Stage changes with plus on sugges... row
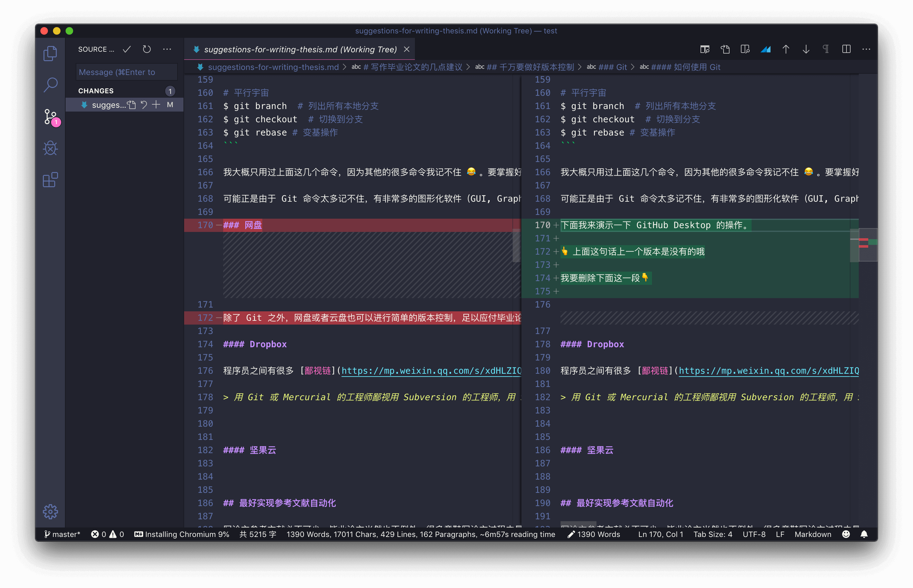The height and width of the screenshot is (588, 913). point(156,105)
